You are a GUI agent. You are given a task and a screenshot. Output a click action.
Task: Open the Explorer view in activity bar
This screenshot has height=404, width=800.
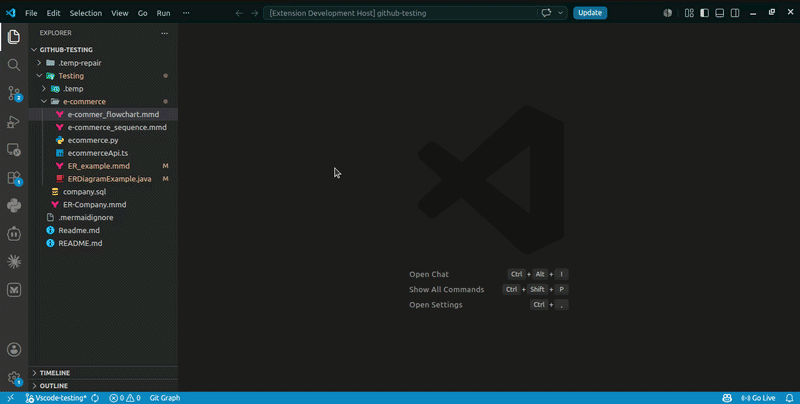(14, 37)
